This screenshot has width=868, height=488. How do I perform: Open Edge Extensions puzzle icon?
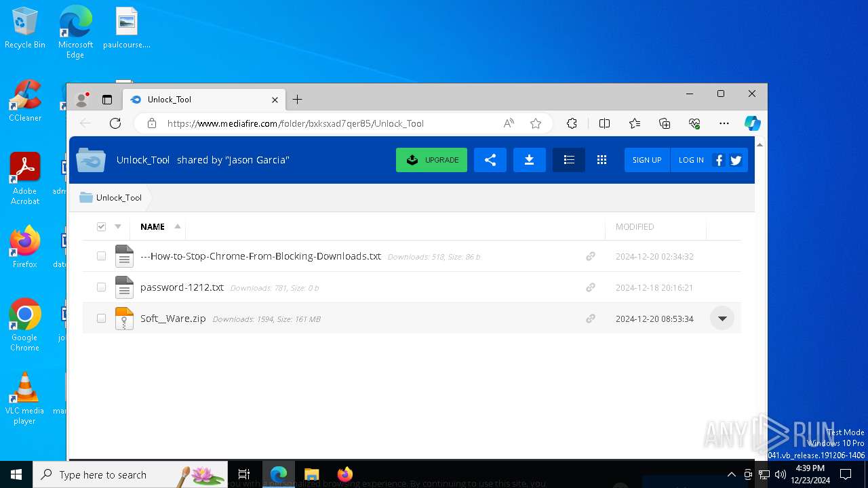point(572,123)
